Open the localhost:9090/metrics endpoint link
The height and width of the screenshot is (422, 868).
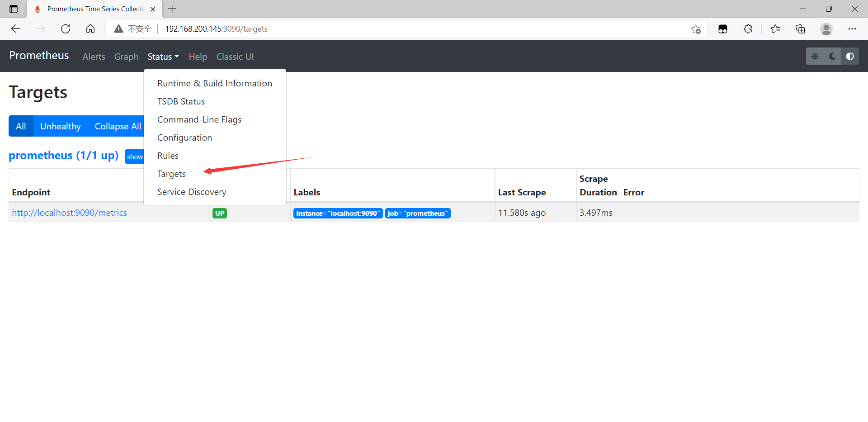point(69,213)
